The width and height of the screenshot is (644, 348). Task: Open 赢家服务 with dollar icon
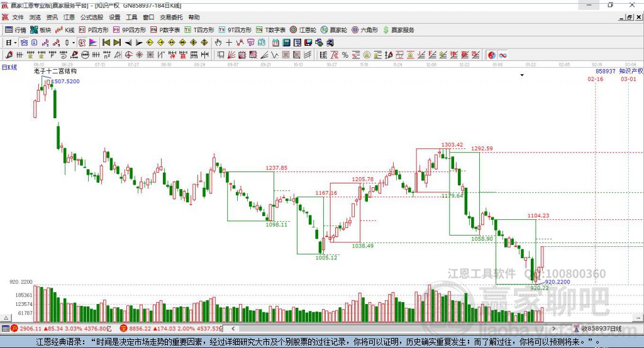pos(398,30)
